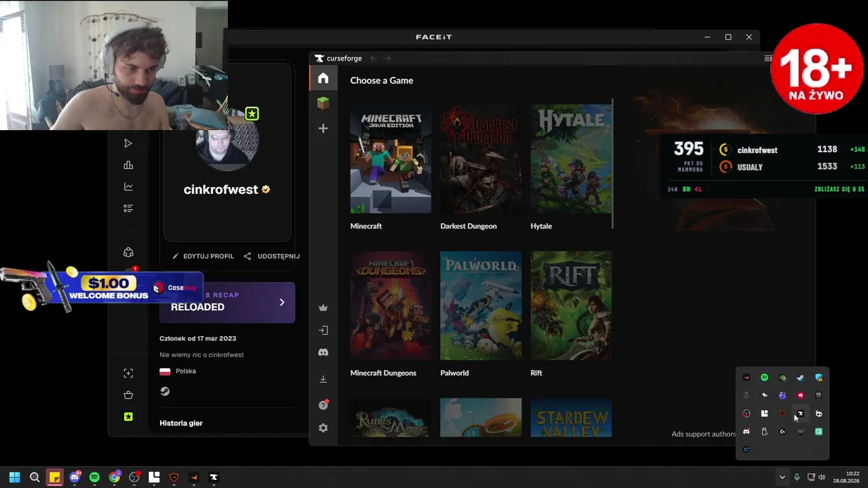Select the Darkest Dungeon game card
This screenshot has width=868, height=488.
[x=481, y=167]
